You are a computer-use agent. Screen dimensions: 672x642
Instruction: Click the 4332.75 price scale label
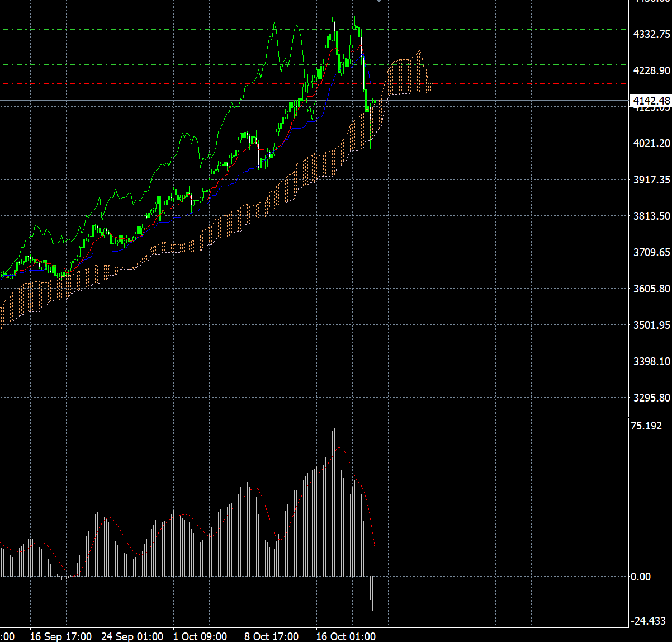click(x=651, y=34)
